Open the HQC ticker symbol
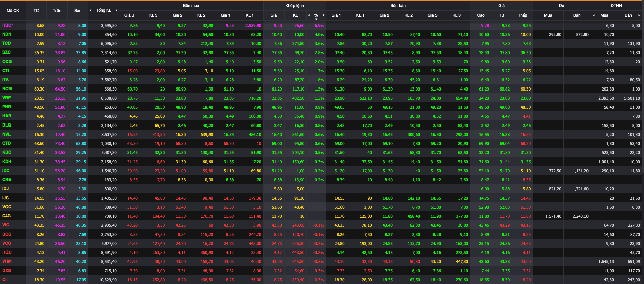 pyautogui.click(x=7, y=252)
